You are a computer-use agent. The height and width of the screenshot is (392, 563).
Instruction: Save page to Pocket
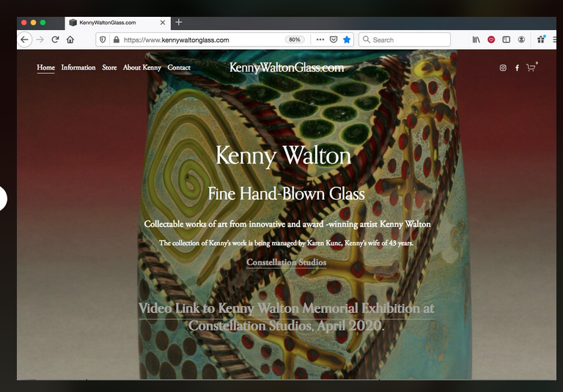click(x=334, y=40)
